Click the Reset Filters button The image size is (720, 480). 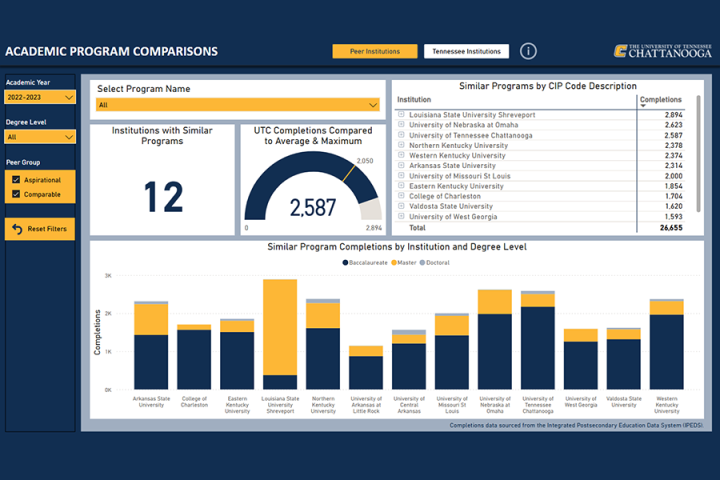point(40,229)
